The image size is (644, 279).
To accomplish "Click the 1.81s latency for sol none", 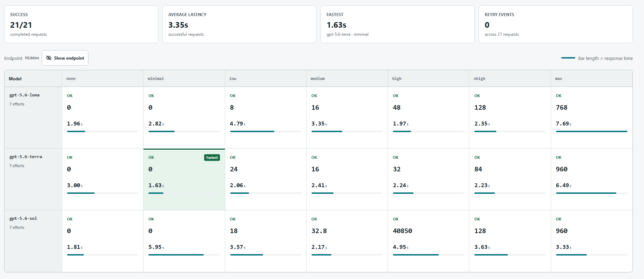I will (x=75, y=247).
